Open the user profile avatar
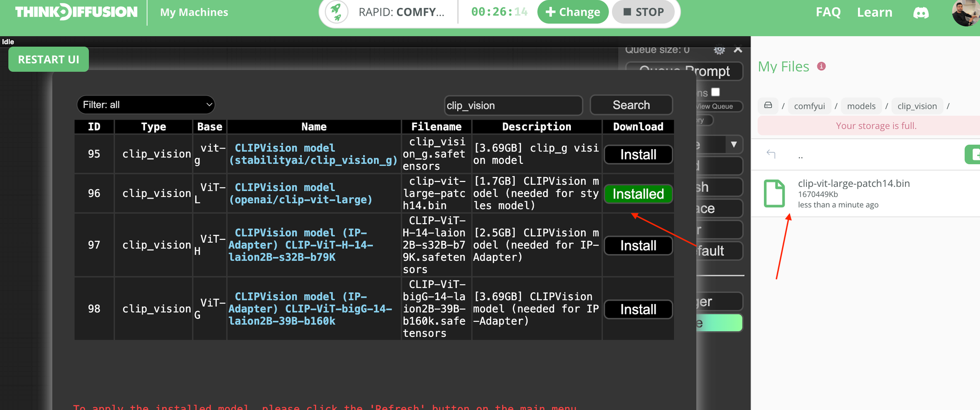The height and width of the screenshot is (410, 980). pyautogui.click(x=965, y=13)
